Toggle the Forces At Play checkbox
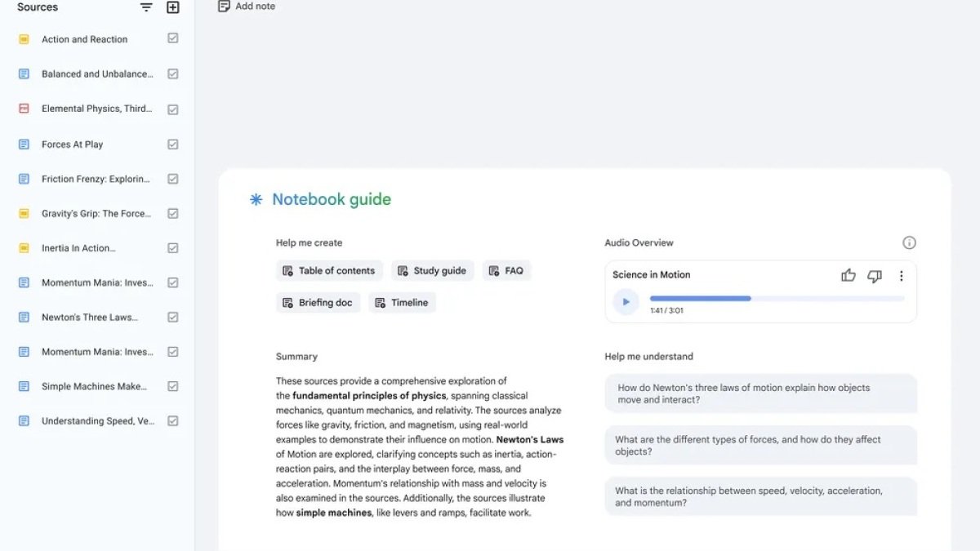Image resolution: width=980 pixels, height=551 pixels. [172, 144]
